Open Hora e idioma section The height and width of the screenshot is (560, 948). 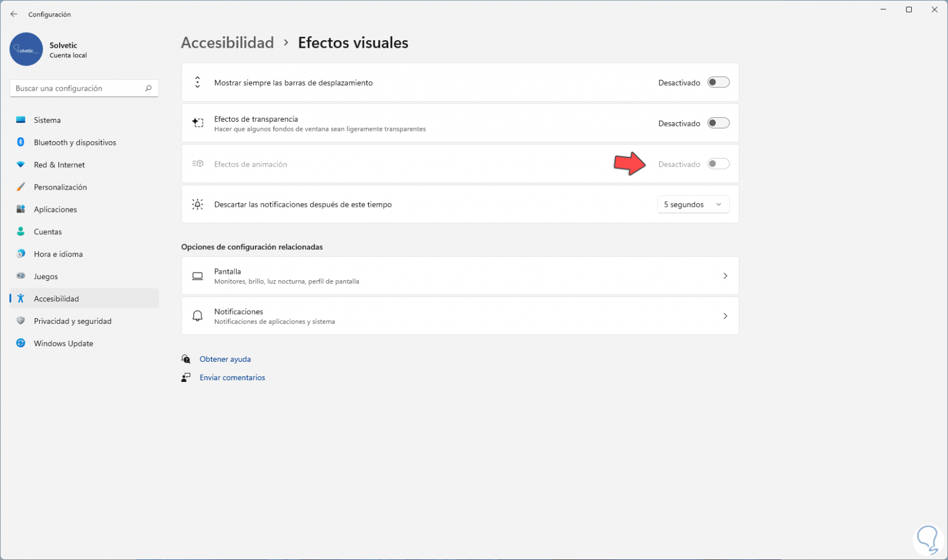click(58, 254)
